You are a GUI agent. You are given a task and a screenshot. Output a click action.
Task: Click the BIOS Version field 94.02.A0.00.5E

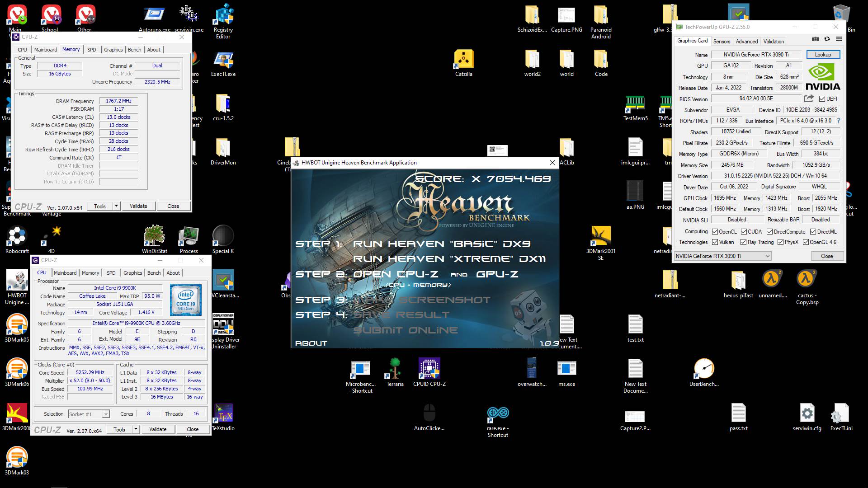click(x=756, y=99)
